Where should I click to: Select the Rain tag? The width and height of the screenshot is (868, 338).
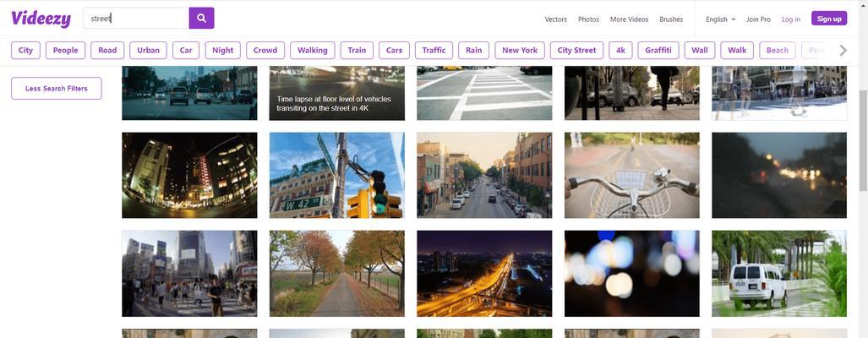tap(474, 51)
